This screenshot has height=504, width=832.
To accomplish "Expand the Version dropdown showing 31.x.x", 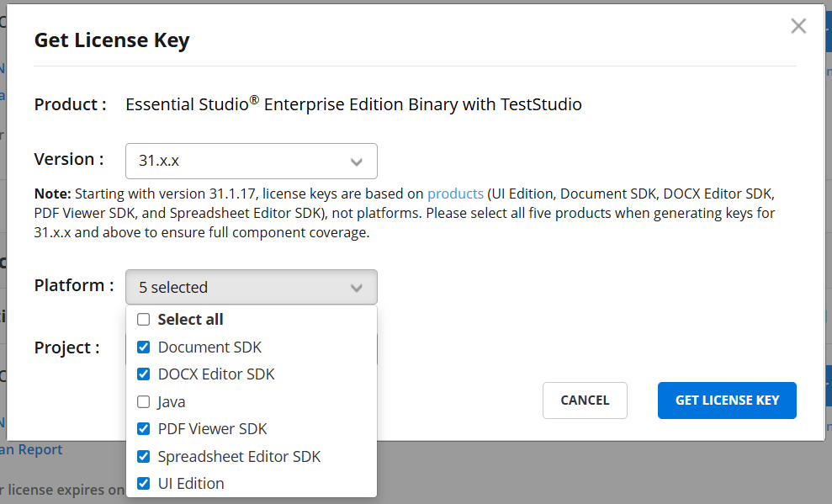I will [251, 161].
